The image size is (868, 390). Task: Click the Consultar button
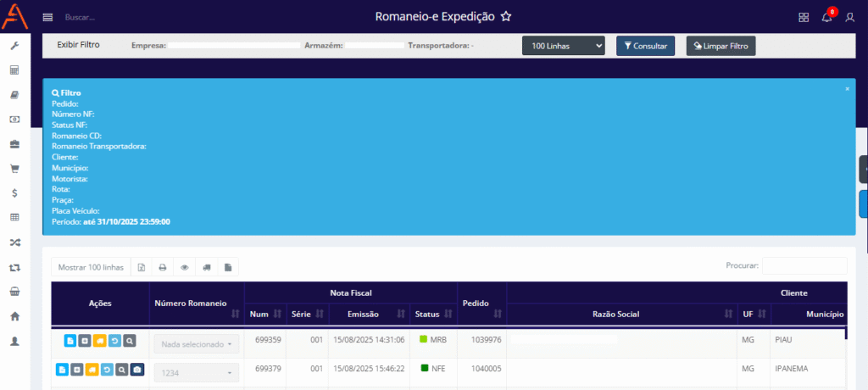coord(645,46)
